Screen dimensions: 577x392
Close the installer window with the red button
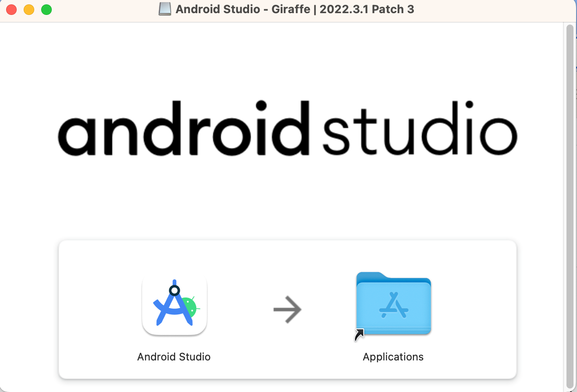tap(11, 10)
